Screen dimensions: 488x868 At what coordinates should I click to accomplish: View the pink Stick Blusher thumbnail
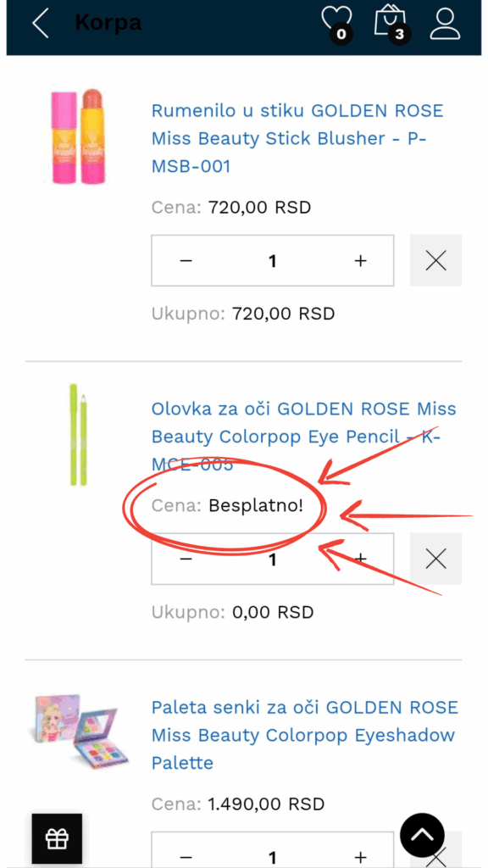click(78, 136)
